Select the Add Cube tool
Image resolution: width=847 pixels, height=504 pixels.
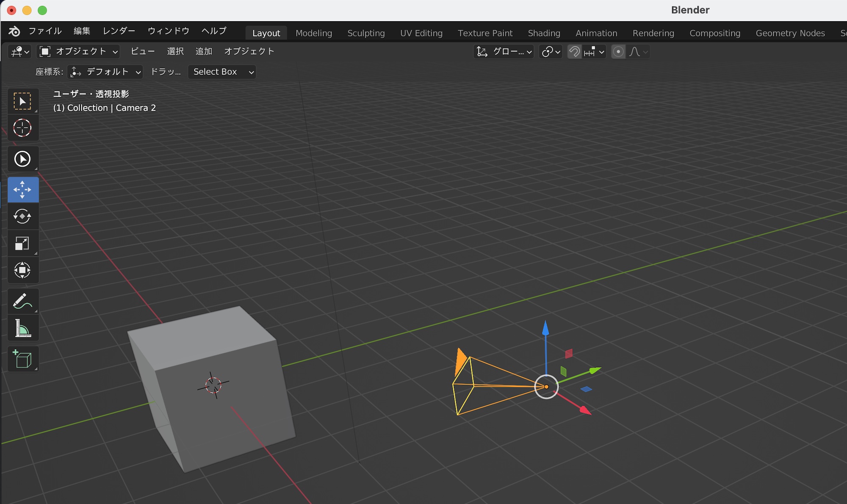pos(23,359)
